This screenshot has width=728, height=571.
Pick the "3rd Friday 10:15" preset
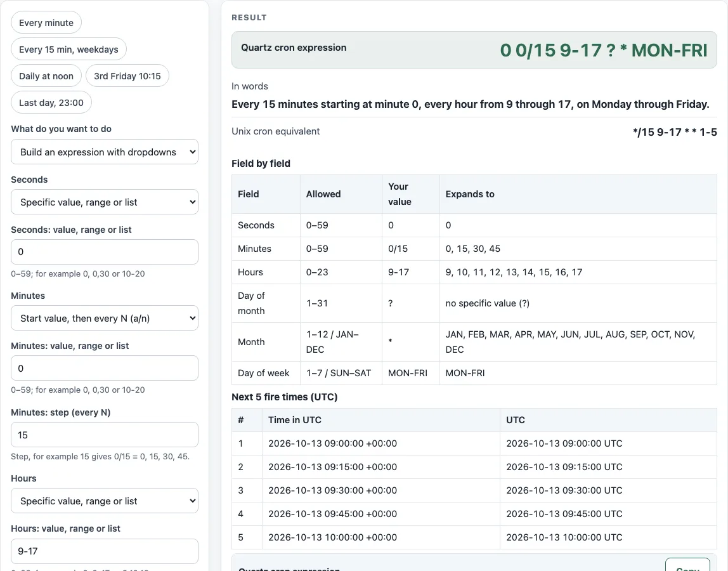pos(127,76)
